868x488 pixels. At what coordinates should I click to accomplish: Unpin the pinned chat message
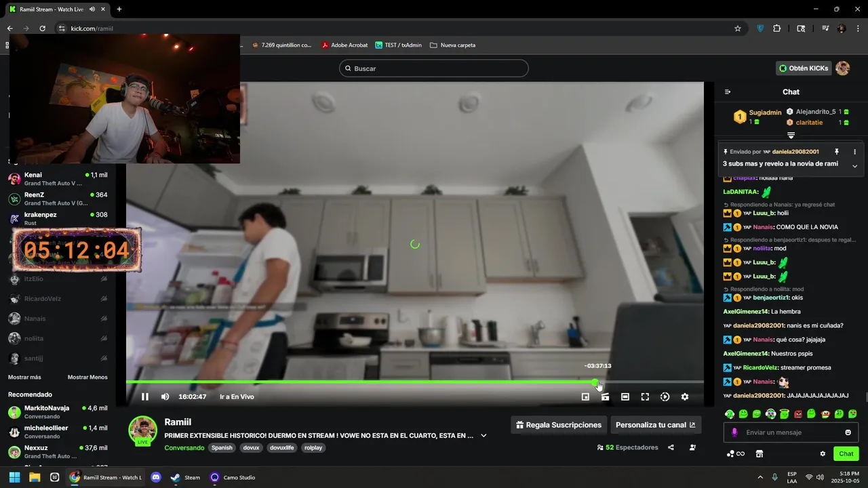(836, 152)
